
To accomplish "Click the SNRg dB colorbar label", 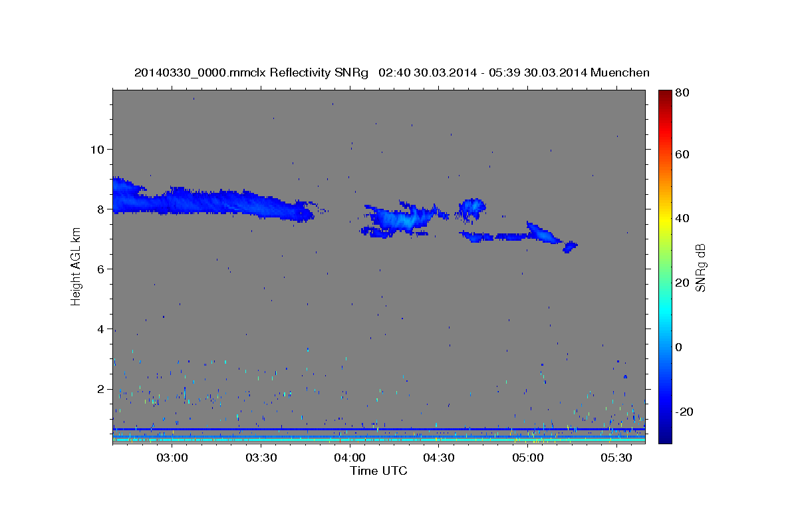I will tap(700, 268).
